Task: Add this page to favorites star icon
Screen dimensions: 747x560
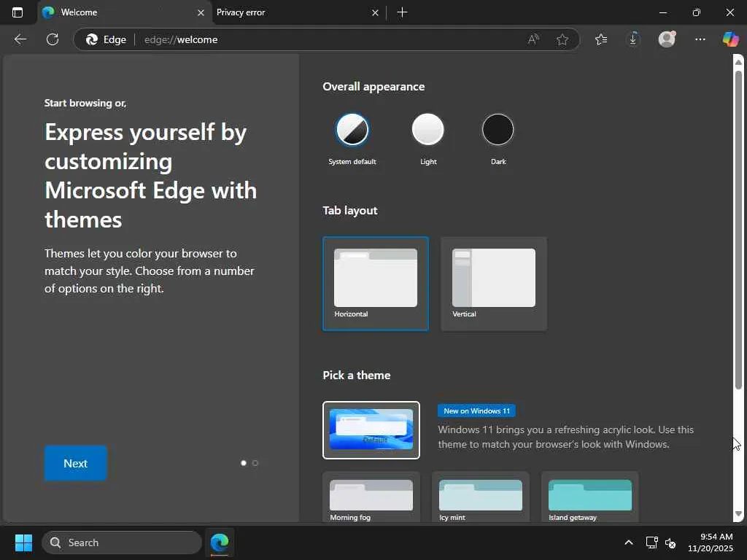Action: pos(562,39)
